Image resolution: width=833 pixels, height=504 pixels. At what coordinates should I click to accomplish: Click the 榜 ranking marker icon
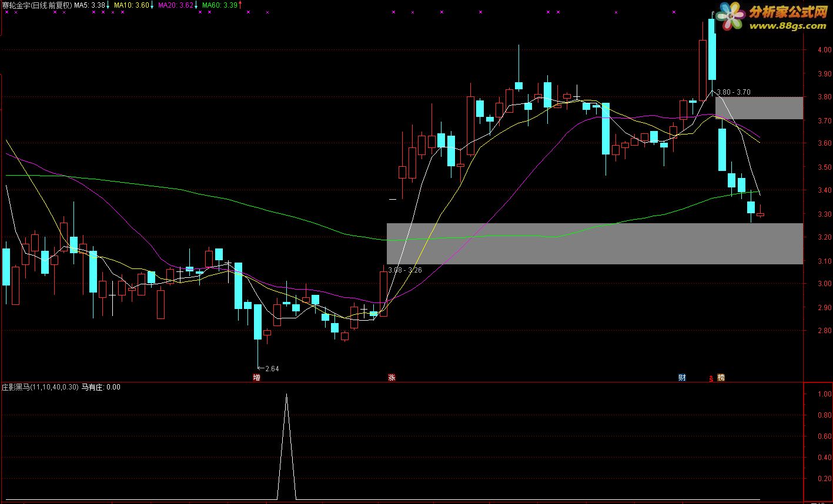click(x=721, y=378)
